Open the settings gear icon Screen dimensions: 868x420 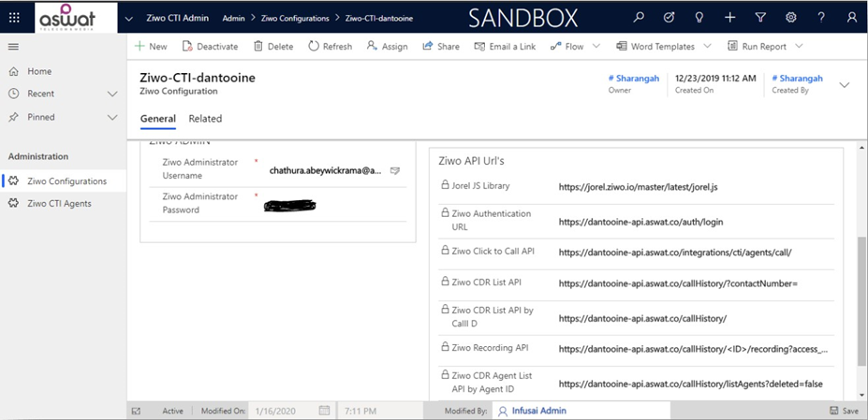[x=791, y=18]
